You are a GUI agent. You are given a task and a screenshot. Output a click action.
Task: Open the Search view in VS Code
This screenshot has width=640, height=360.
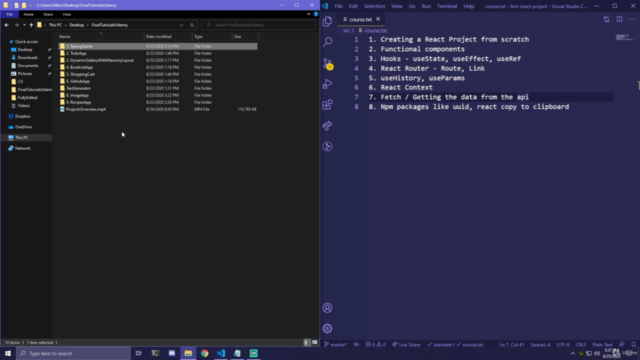pyautogui.click(x=327, y=42)
